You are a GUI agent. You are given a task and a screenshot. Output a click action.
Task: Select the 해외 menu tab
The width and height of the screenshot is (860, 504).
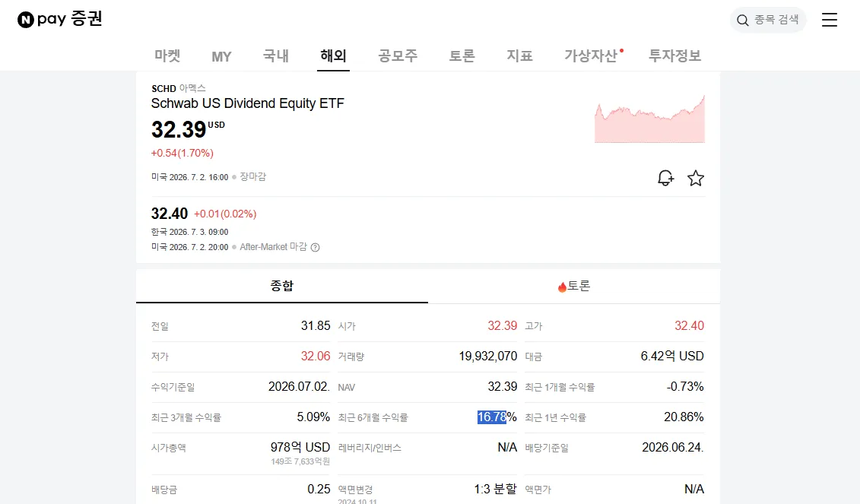pyautogui.click(x=334, y=56)
